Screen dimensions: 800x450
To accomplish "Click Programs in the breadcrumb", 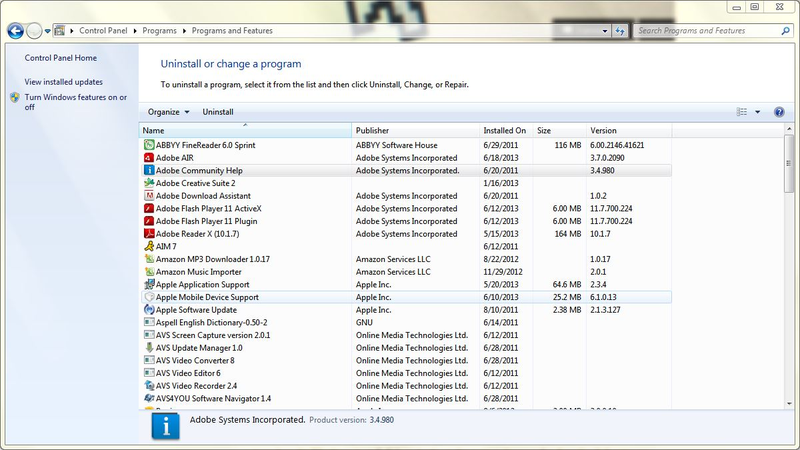I will 159,31.
